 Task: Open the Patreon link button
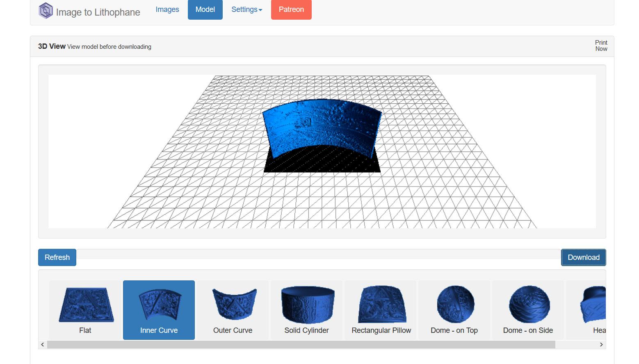291,9
